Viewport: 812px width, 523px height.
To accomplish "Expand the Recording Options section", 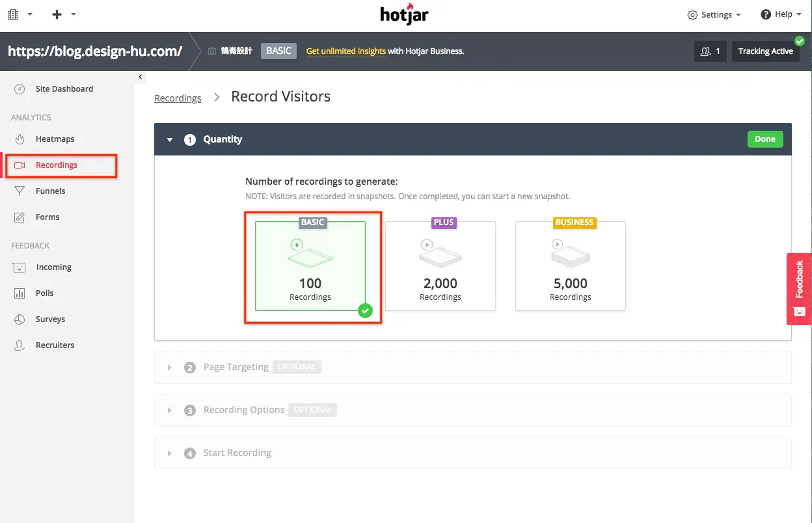I will pos(472,410).
